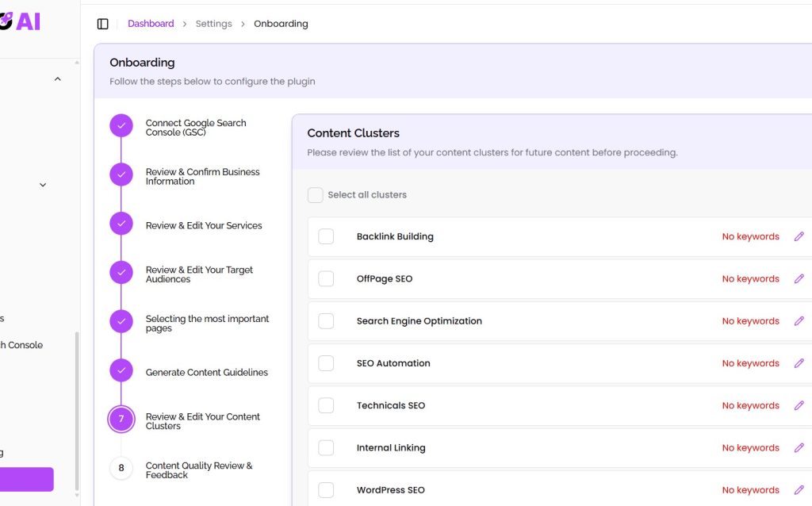Click No keywords on Backlink Building row
Viewport: 812px width, 506px height.
[x=750, y=236]
